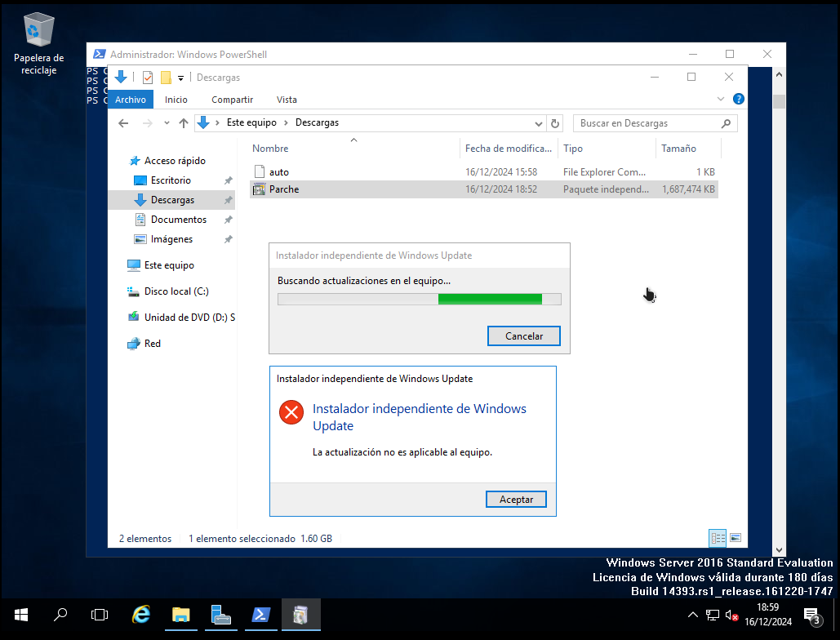The width and height of the screenshot is (840, 640).
Task: Open the taskbar clock and calendar
Action: pyautogui.click(x=767, y=615)
